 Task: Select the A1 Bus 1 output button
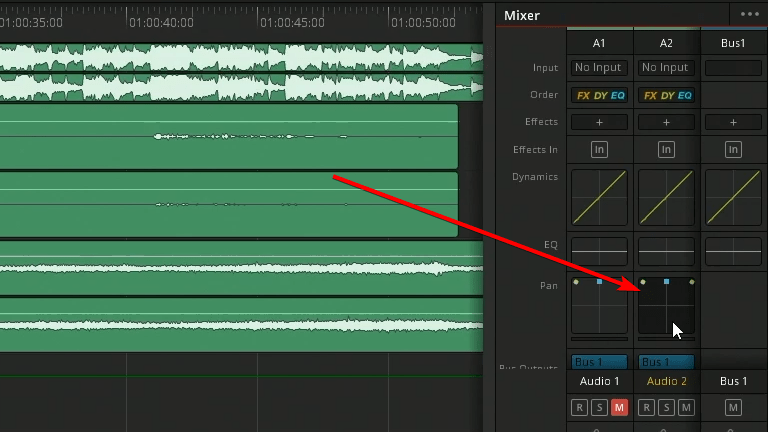click(599, 362)
